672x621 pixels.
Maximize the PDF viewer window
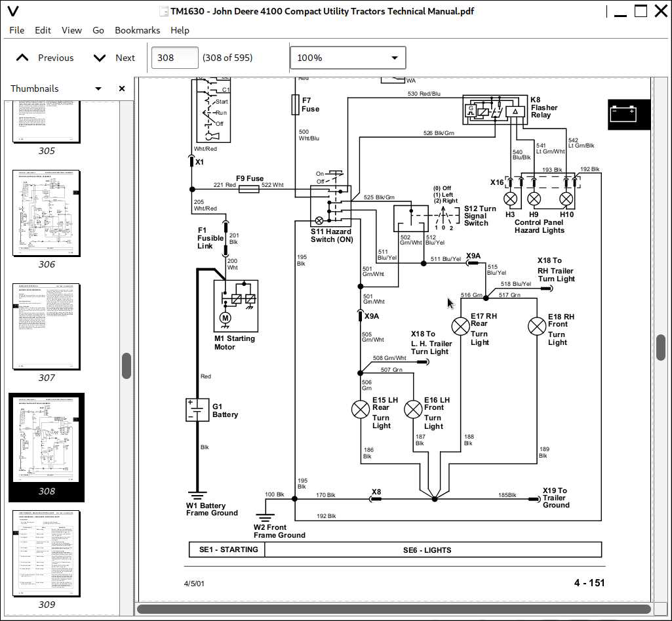pos(641,11)
